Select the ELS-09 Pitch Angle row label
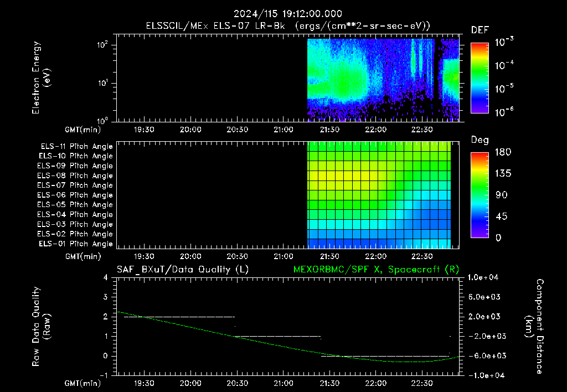The image size is (567, 392). 75,166
